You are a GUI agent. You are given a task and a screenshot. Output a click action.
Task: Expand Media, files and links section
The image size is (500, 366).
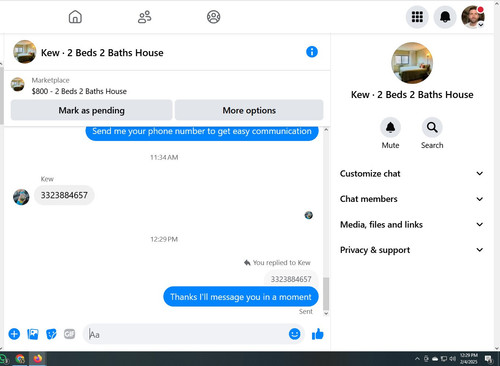pyautogui.click(x=411, y=224)
